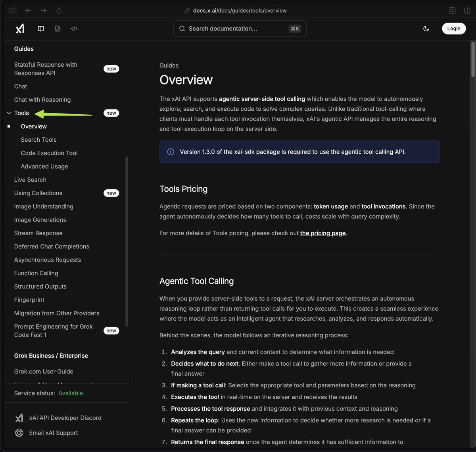Click the ⌘K shortcut badge in search
476x452 pixels.
[x=295, y=29]
